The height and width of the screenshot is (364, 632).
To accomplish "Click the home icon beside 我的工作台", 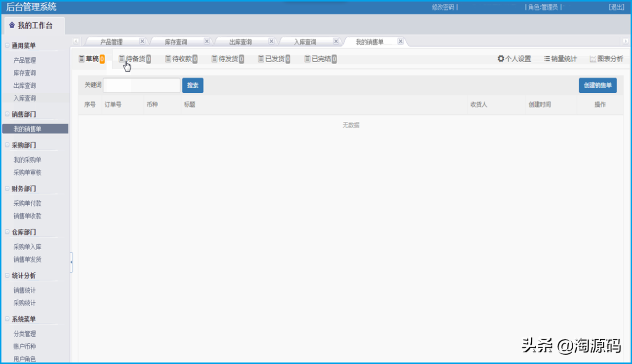I will (12, 25).
